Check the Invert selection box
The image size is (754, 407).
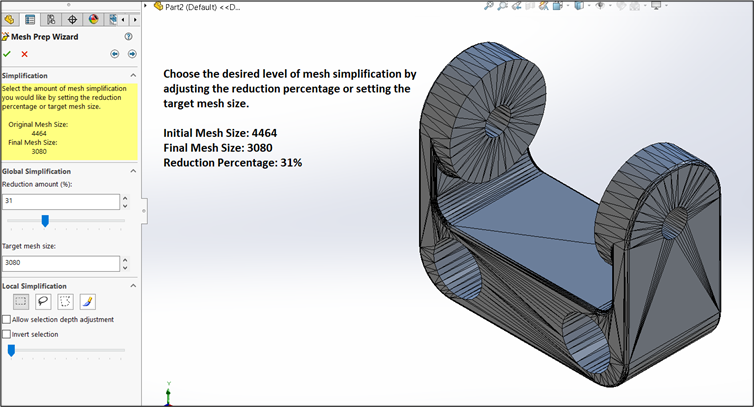[x=7, y=334]
